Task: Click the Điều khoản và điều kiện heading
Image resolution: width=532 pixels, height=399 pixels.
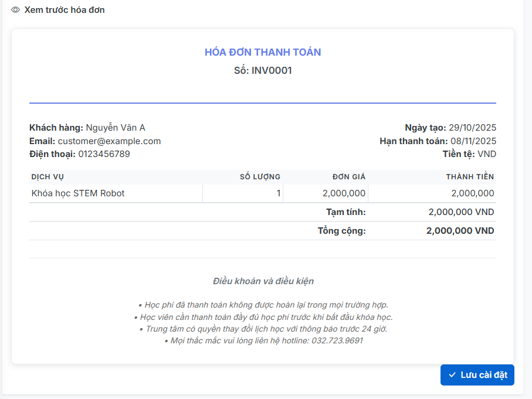Action: [x=263, y=281]
